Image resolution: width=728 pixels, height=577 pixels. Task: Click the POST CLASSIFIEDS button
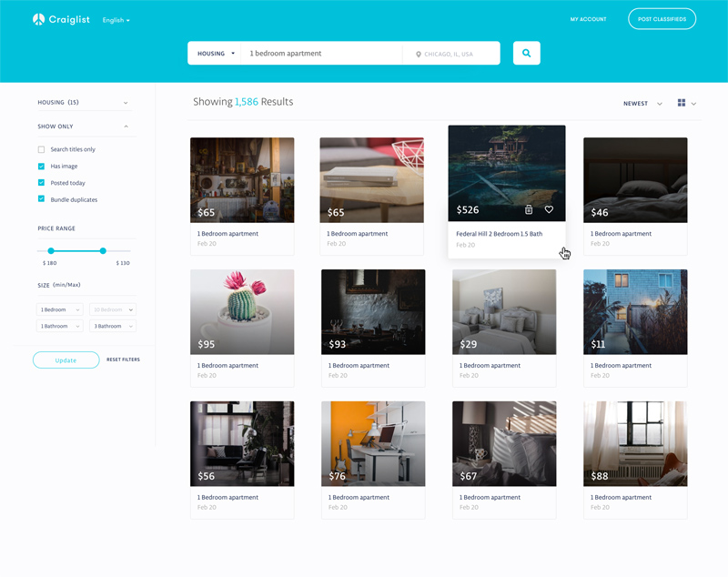662,18
